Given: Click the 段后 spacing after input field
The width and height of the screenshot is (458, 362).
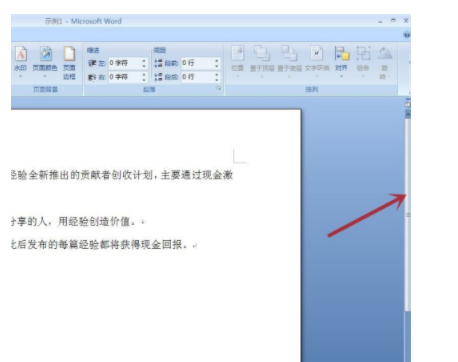Looking at the screenshot, I should pyautogui.click(x=198, y=77).
